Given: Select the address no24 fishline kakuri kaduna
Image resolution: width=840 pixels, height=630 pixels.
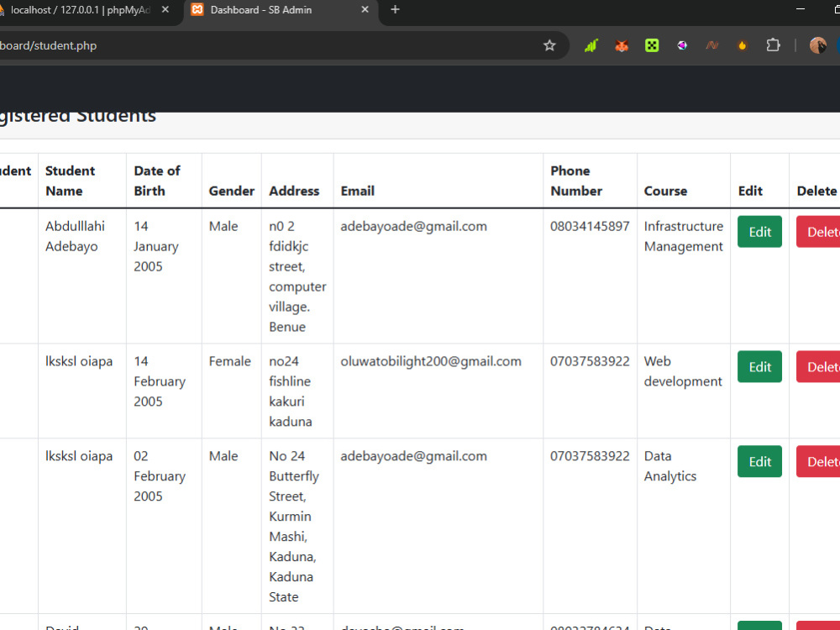Looking at the screenshot, I should [x=291, y=391].
